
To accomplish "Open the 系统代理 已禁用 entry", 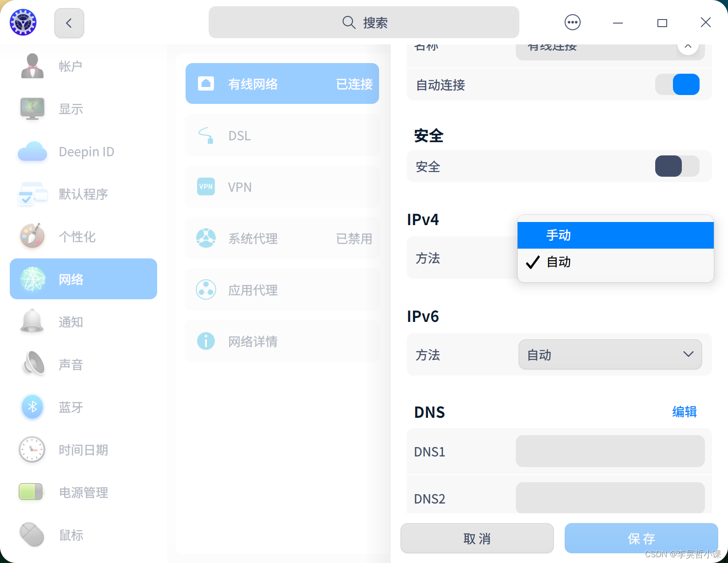I will [x=282, y=238].
